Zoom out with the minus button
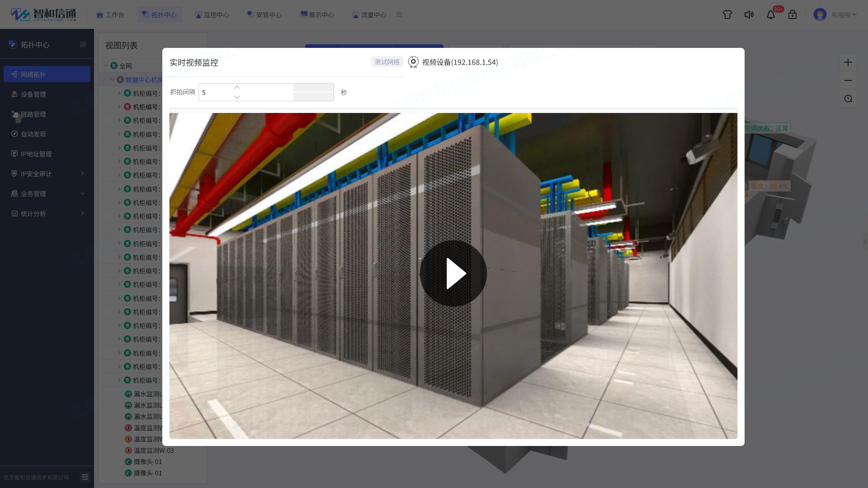The image size is (868, 488). click(848, 80)
